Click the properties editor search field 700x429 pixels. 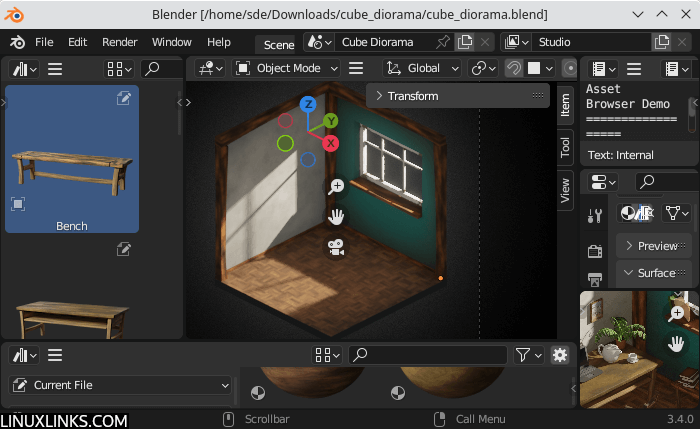(x=665, y=182)
